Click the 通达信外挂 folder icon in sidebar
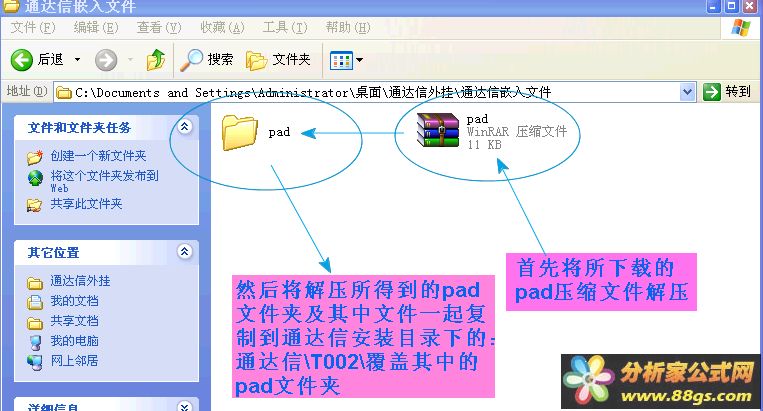763x411 pixels. [x=35, y=283]
